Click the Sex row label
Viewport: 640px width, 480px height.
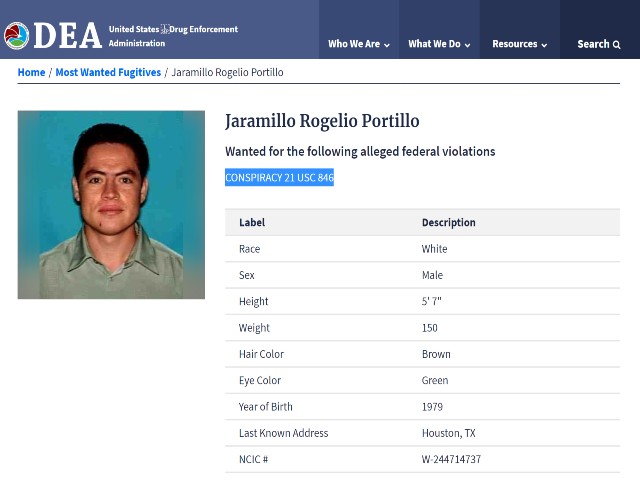pos(247,275)
